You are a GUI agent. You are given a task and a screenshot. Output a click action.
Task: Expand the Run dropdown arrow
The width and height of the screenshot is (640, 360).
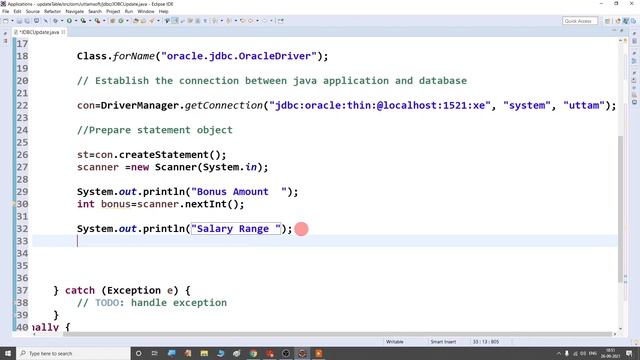coord(76,21)
